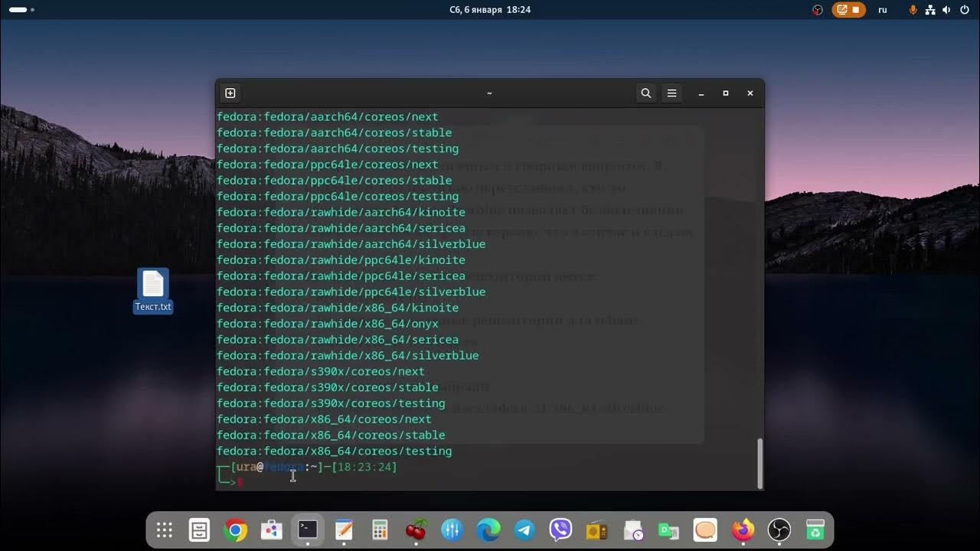
Task: Open the mail with clock app in dock
Action: click(x=633, y=530)
